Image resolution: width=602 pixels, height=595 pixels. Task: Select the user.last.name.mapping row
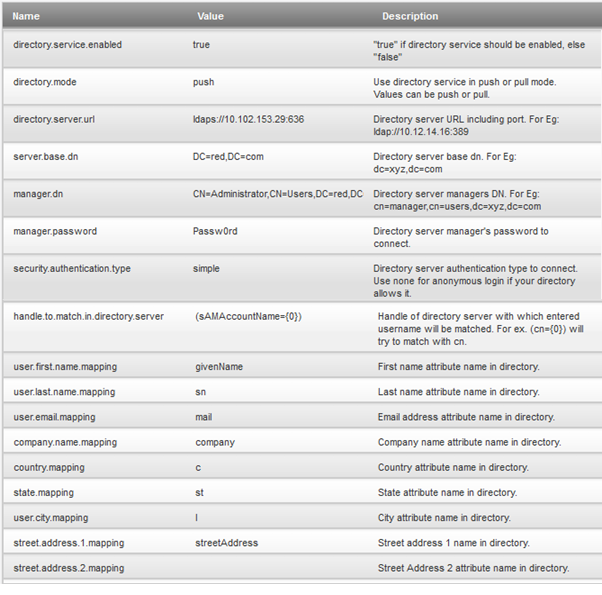coord(302,391)
